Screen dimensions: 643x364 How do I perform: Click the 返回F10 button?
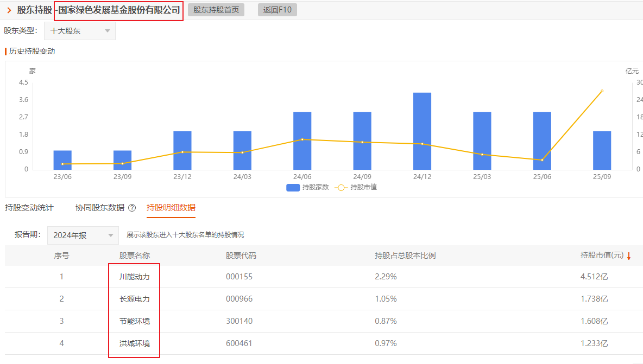pyautogui.click(x=277, y=10)
